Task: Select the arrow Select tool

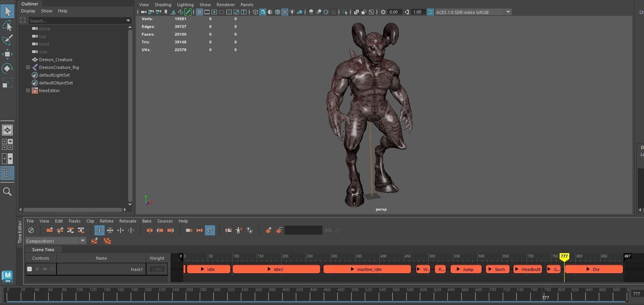Action: pyautogui.click(x=7, y=11)
